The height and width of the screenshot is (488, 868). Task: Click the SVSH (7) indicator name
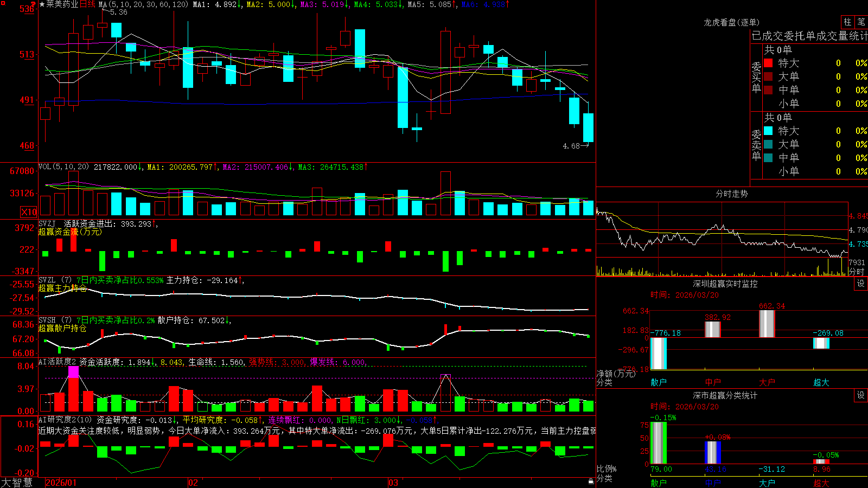[55, 320]
